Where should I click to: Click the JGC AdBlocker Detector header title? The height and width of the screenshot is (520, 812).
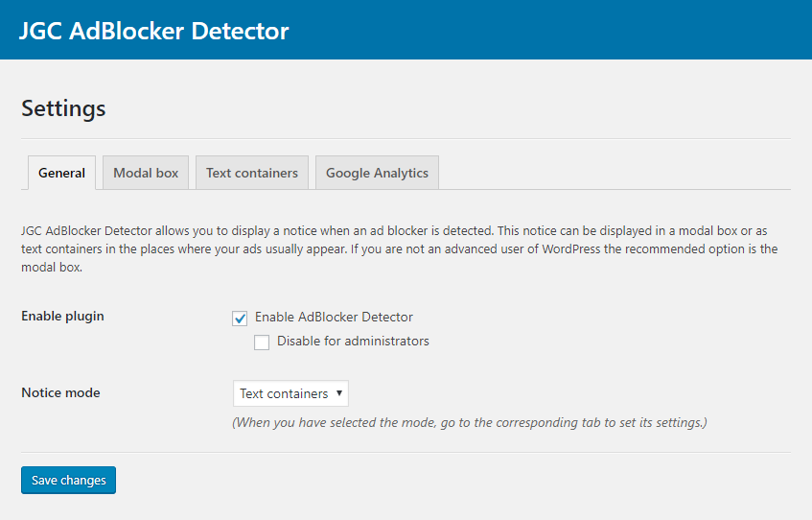pos(153,31)
